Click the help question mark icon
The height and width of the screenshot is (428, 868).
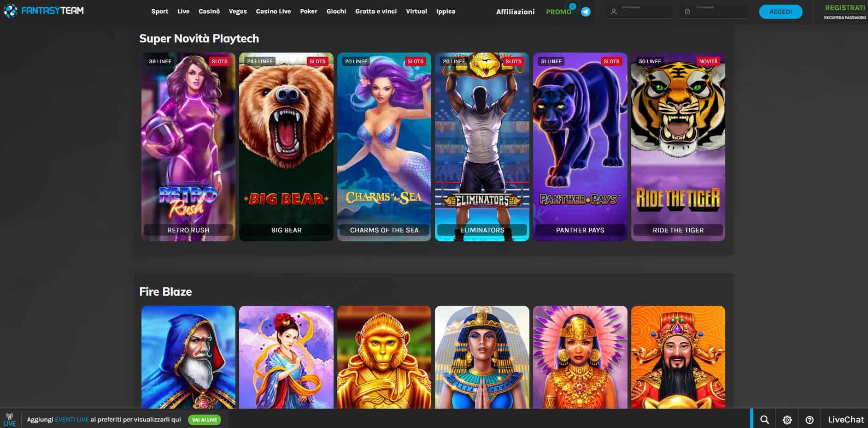(809, 420)
